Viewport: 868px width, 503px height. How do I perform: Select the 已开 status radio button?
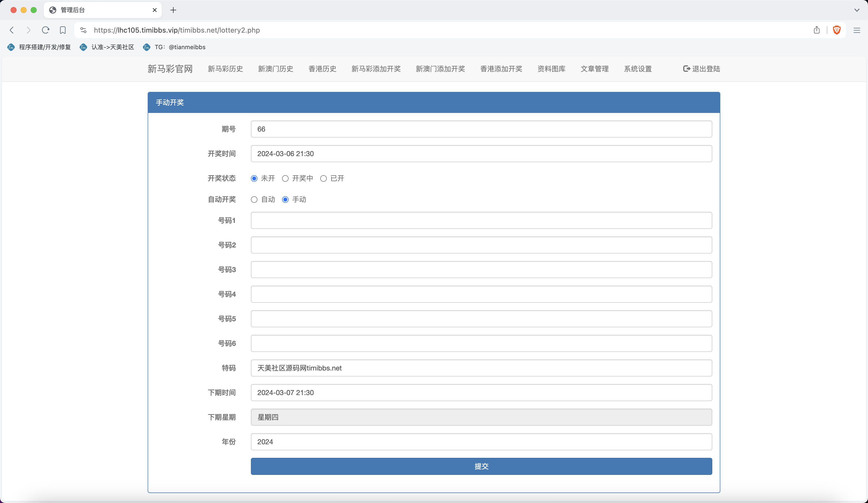click(323, 178)
